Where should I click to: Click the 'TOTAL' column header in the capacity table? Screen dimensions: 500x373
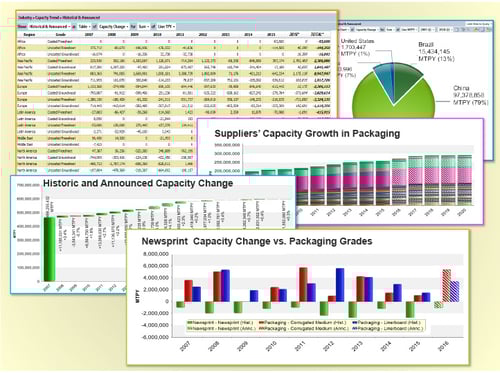[316, 34]
